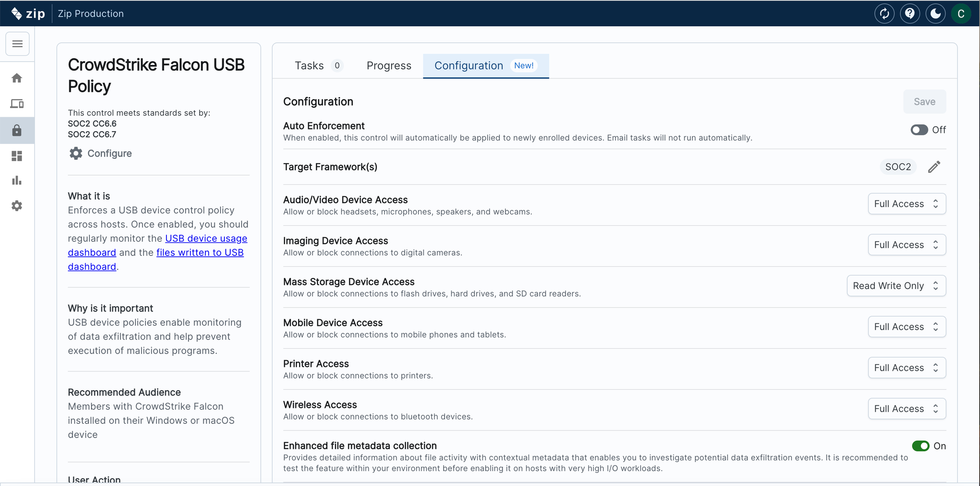Edit Target Frameworks with the pencil icon

[x=934, y=167]
